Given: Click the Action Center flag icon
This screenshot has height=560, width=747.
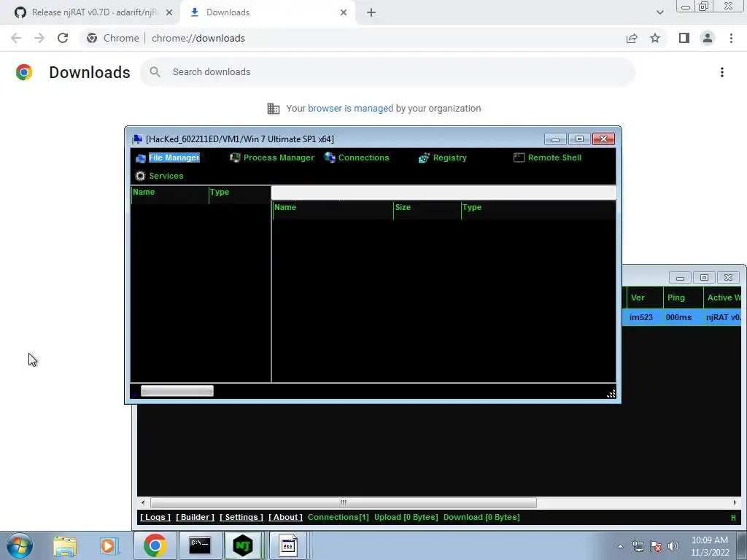Looking at the screenshot, I should click(656, 546).
